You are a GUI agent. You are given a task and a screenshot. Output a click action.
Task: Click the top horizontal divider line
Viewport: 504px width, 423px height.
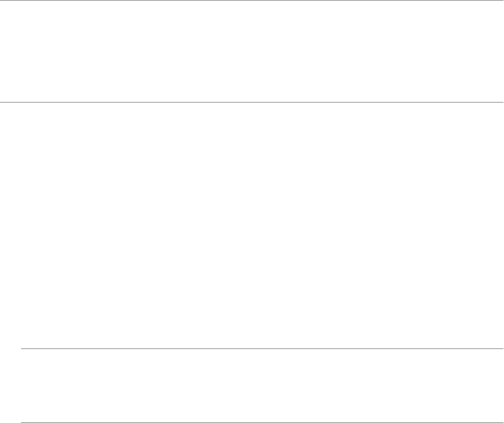point(252,1)
